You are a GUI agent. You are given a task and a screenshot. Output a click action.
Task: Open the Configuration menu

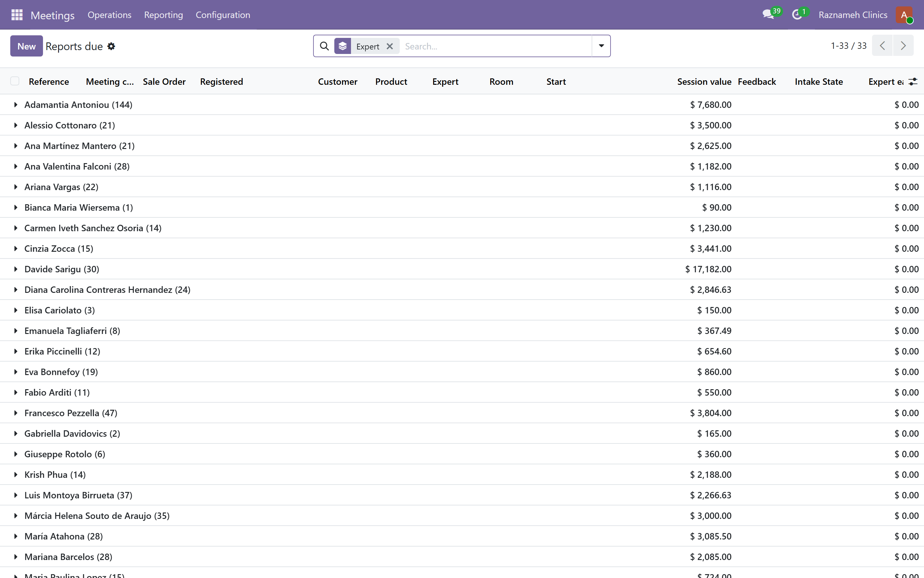point(223,15)
